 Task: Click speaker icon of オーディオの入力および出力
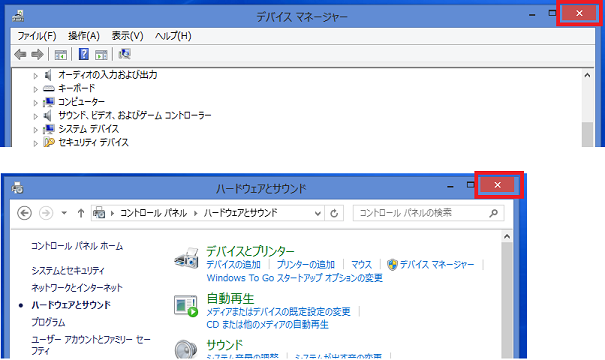48,75
